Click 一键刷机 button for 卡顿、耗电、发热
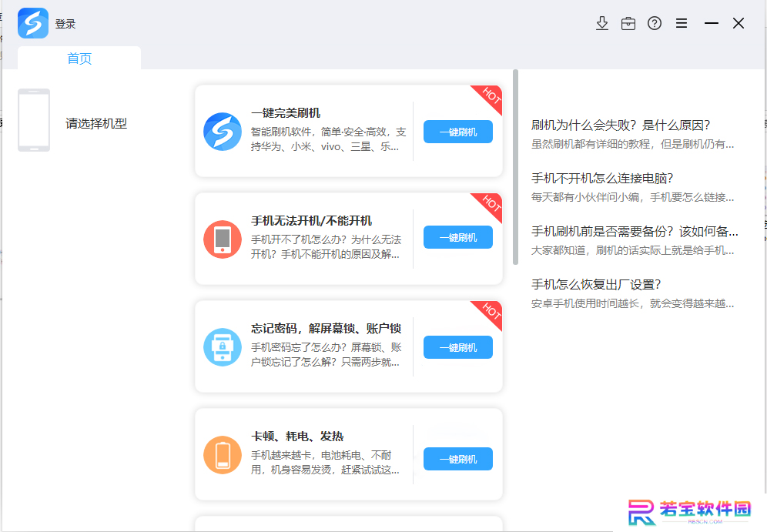 (458, 459)
